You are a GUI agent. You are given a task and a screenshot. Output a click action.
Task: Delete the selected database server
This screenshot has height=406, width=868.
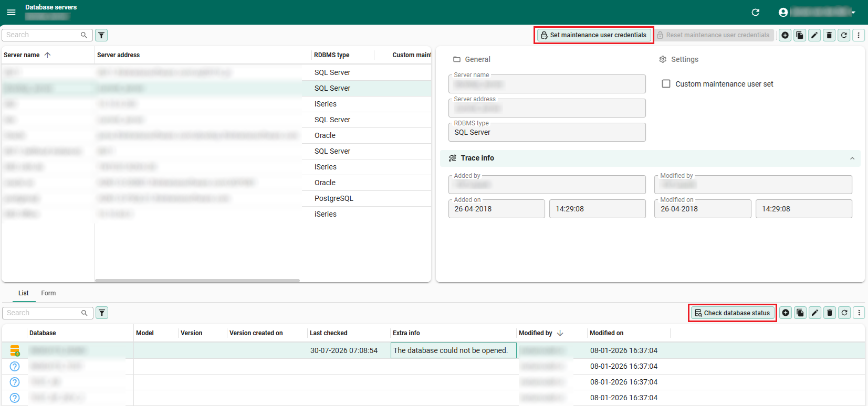[x=829, y=35]
